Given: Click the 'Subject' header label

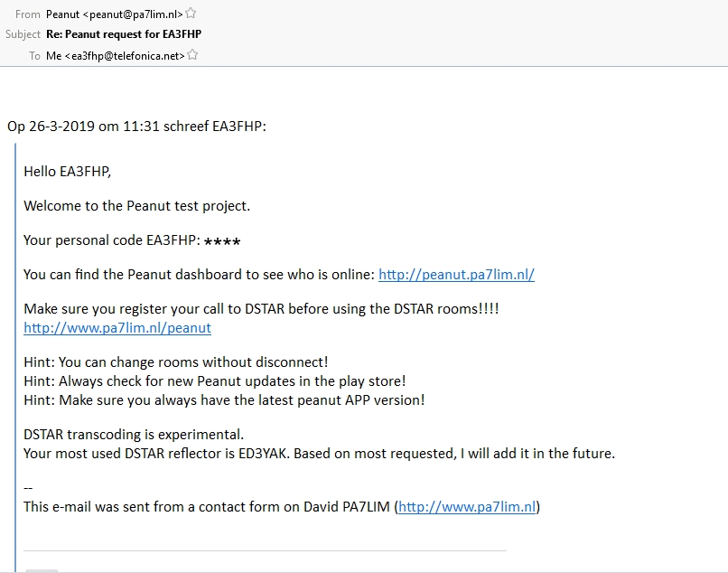Looking at the screenshot, I should 23,34.
